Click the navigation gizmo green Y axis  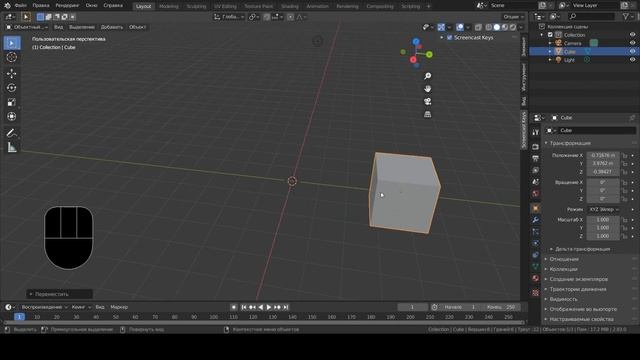429,54
